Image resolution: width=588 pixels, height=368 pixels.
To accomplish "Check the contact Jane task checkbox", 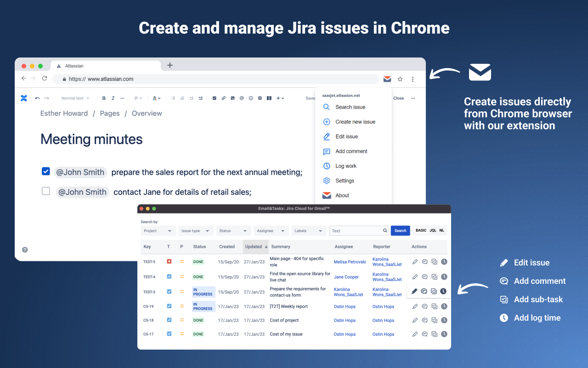I will (x=45, y=191).
